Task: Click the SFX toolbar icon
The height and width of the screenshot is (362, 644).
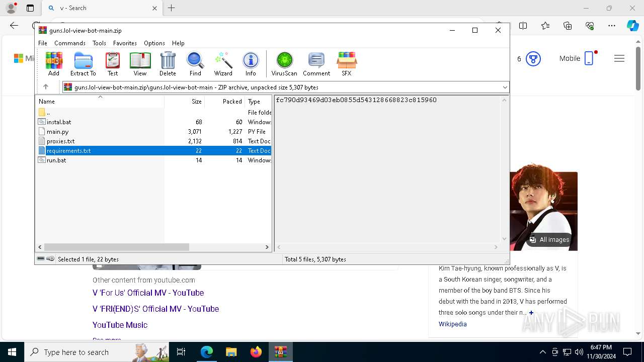Action: (x=347, y=64)
